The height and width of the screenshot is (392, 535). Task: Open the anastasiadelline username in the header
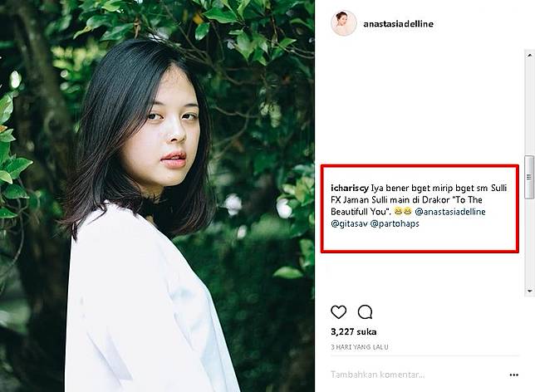pos(398,24)
